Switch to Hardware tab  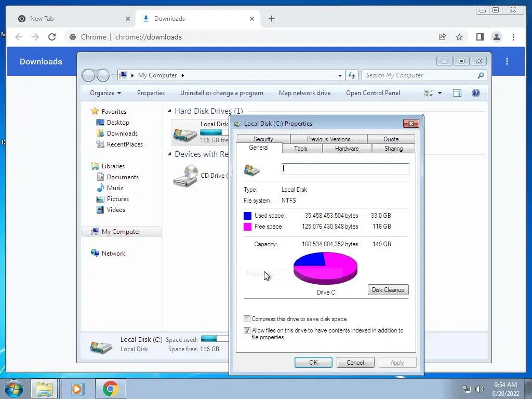pos(347,149)
